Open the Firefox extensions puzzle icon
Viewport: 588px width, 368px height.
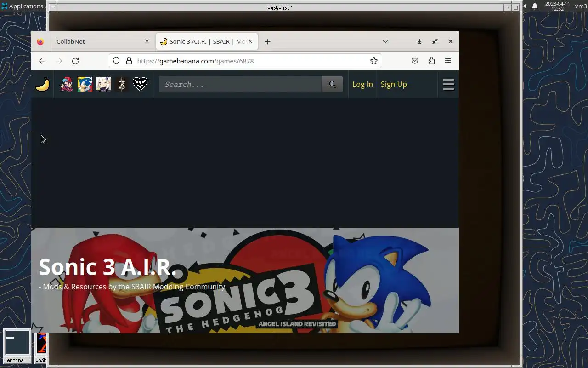click(x=431, y=61)
